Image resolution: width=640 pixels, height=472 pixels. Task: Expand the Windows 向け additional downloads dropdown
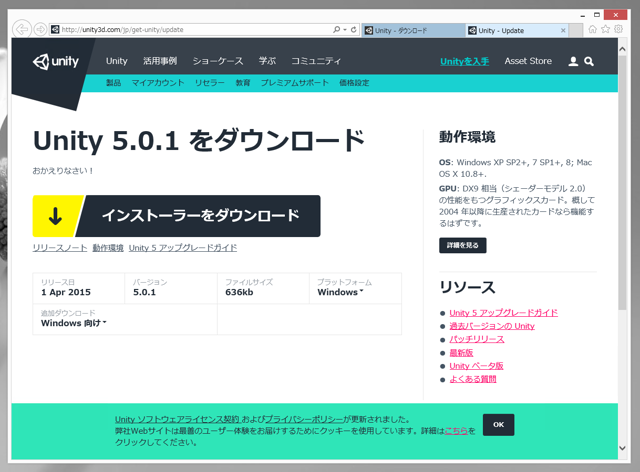coord(73,323)
